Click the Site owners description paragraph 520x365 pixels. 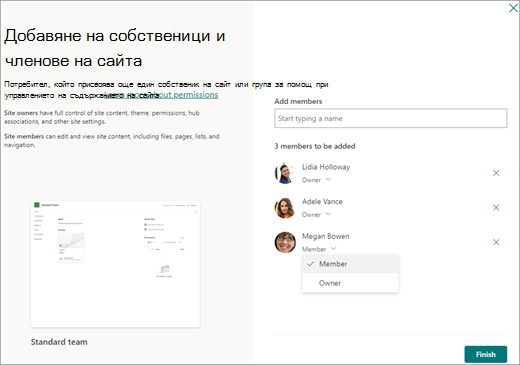coord(102,117)
